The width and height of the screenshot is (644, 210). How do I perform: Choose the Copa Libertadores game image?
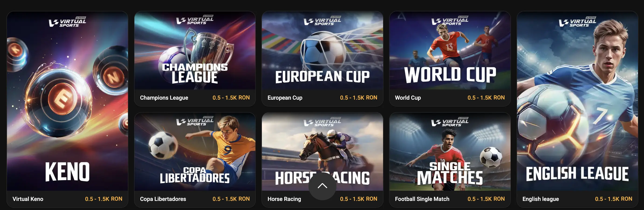coord(195,152)
